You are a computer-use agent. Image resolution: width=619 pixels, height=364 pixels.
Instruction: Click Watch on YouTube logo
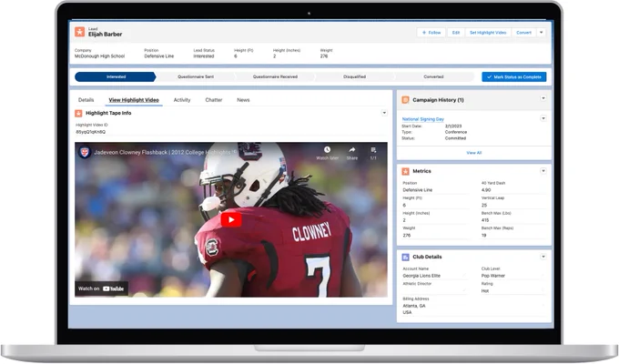[113, 288]
